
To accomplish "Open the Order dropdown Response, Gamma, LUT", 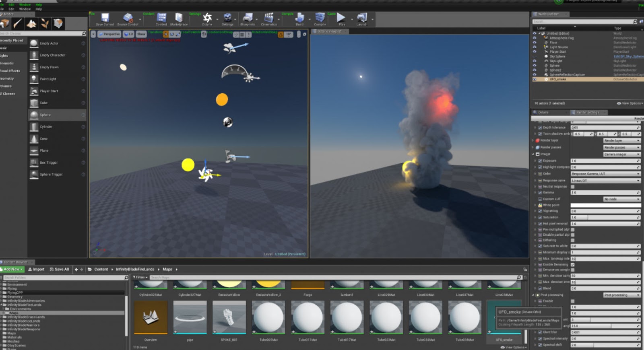I will pyautogui.click(x=605, y=174).
